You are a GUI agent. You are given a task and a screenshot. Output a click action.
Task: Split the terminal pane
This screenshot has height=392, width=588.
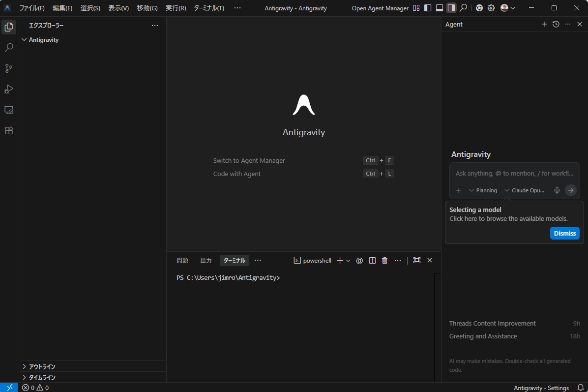[372, 261]
